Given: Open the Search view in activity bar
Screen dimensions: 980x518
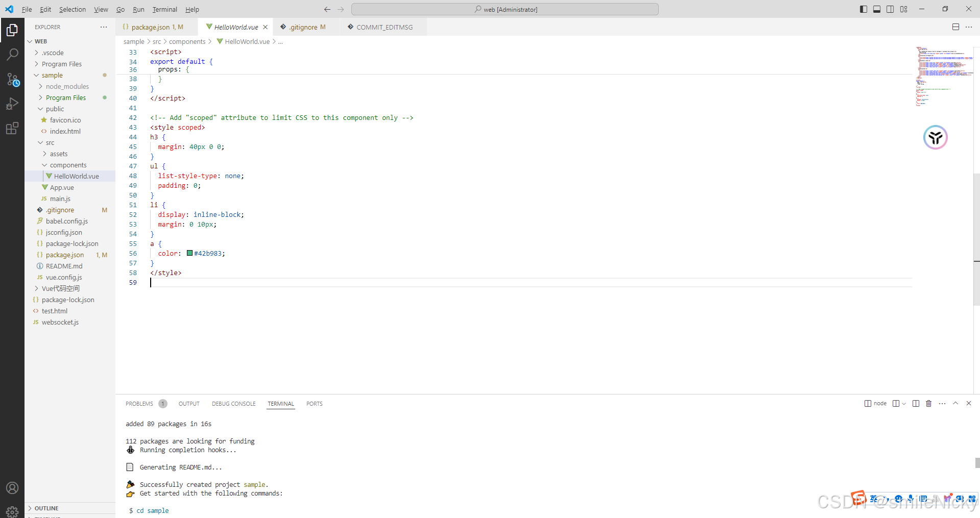Looking at the screenshot, I should pos(12,55).
